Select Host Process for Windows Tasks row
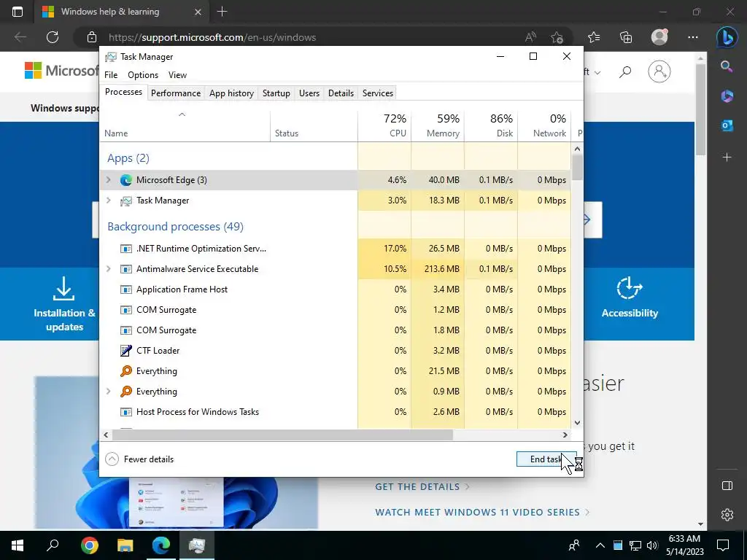Screen dimensions: 747x560 336,412
